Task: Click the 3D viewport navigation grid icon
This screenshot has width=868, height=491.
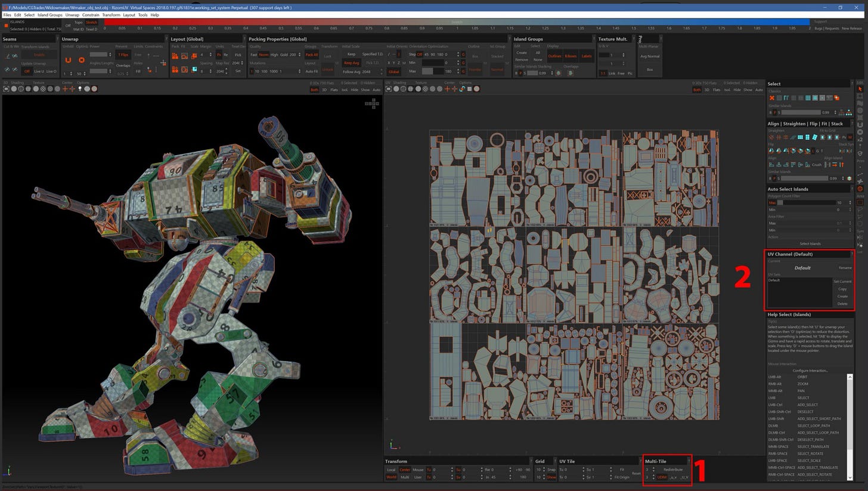Action: [x=372, y=104]
